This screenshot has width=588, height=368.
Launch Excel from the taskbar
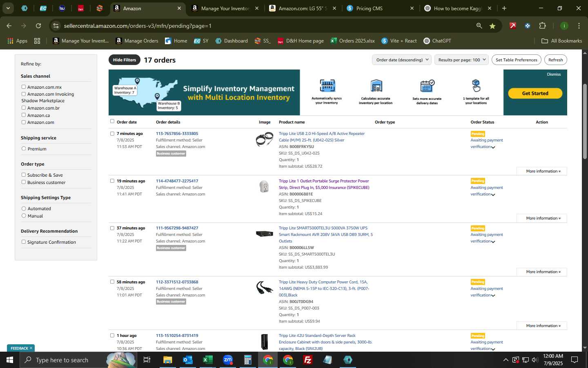click(207, 360)
